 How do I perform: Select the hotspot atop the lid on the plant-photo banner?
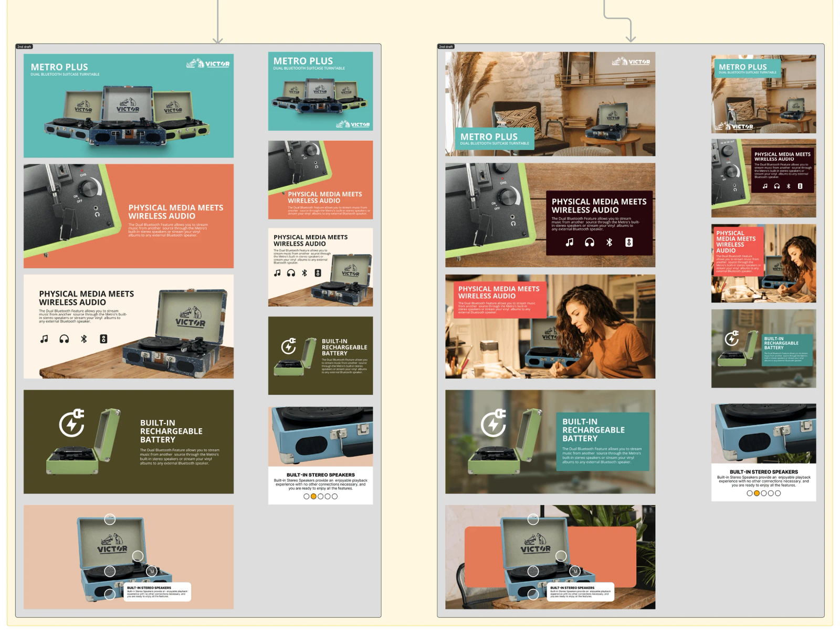[533, 520]
